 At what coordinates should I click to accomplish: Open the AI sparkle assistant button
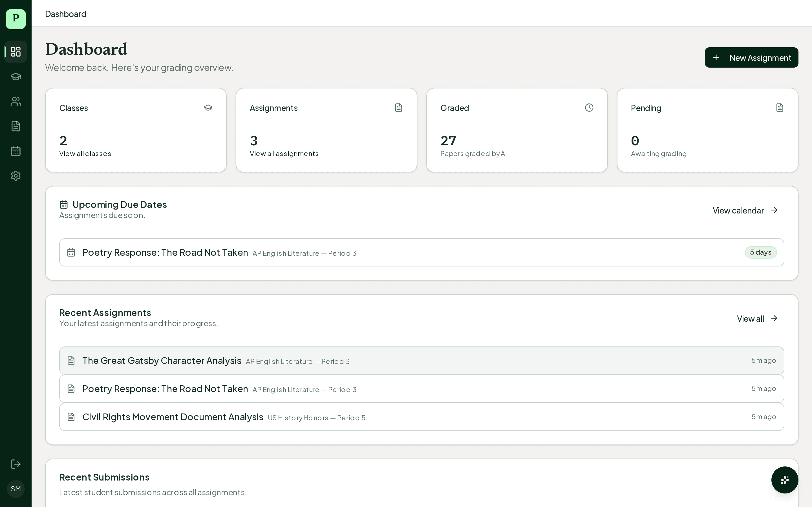click(784, 480)
